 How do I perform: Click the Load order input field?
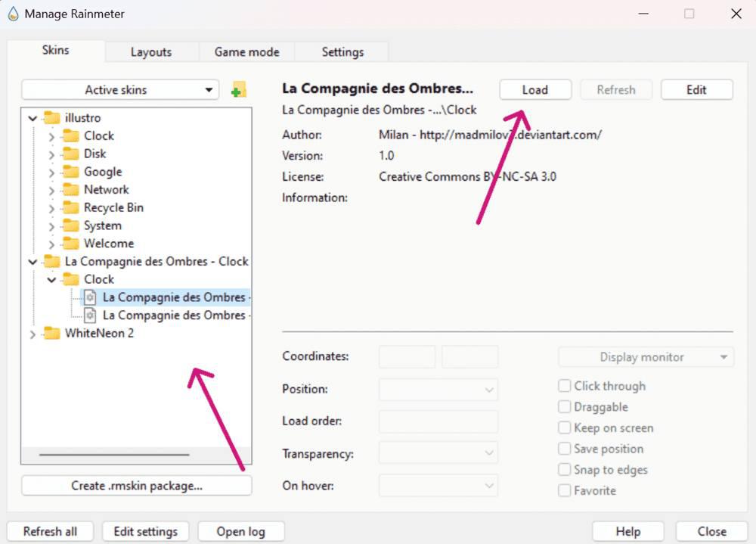[438, 421]
